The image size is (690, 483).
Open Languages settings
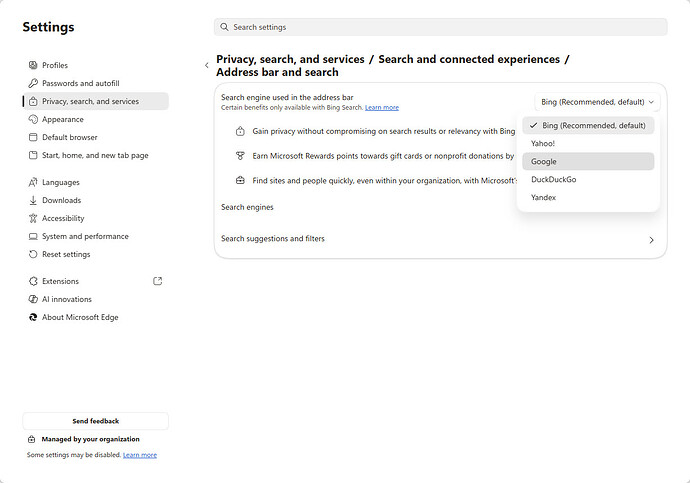(95, 182)
